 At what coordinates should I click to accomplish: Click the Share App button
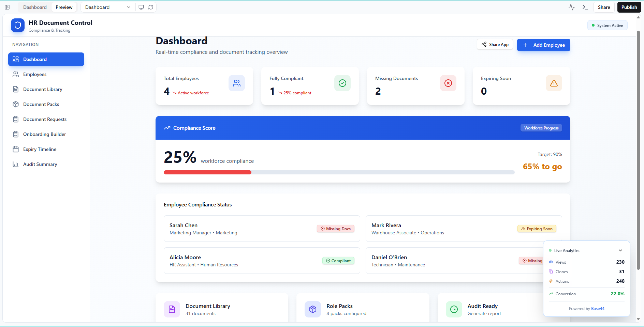[495, 45]
